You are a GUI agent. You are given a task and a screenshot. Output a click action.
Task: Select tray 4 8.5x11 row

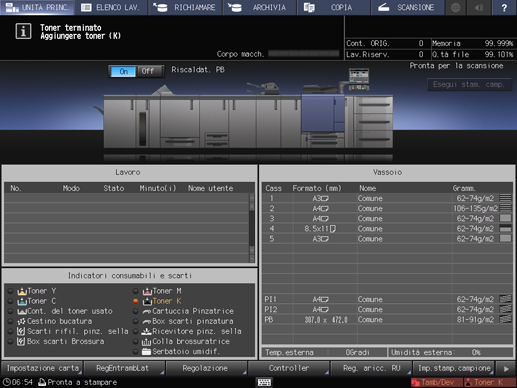387,229
